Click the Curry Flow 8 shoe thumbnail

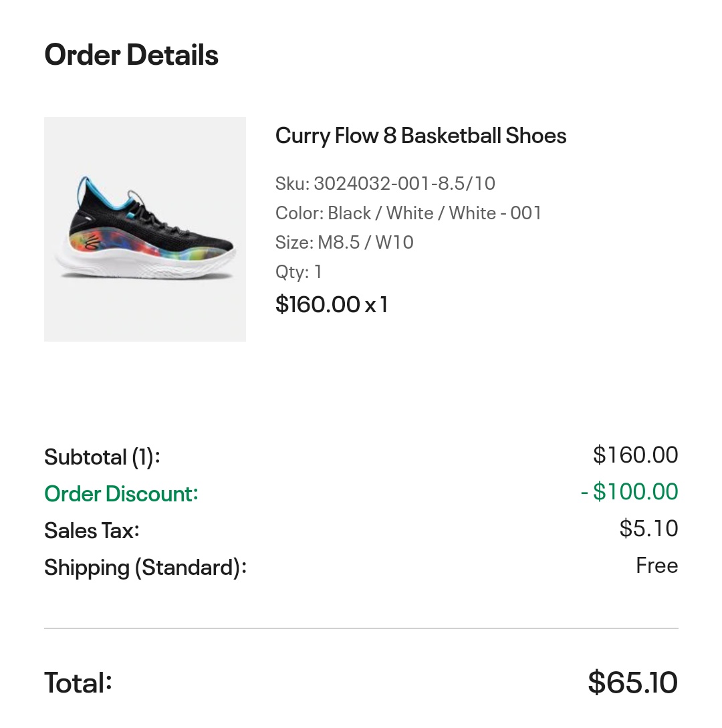(144, 229)
